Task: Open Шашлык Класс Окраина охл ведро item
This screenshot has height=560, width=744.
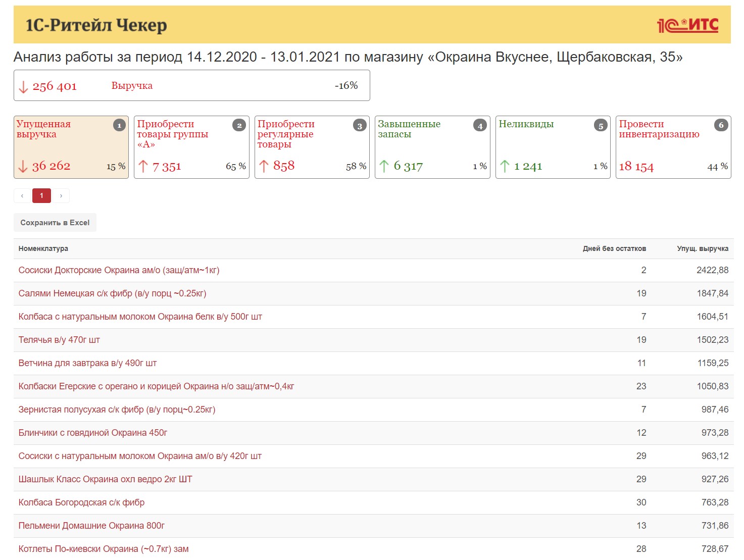Action: [x=106, y=479]
